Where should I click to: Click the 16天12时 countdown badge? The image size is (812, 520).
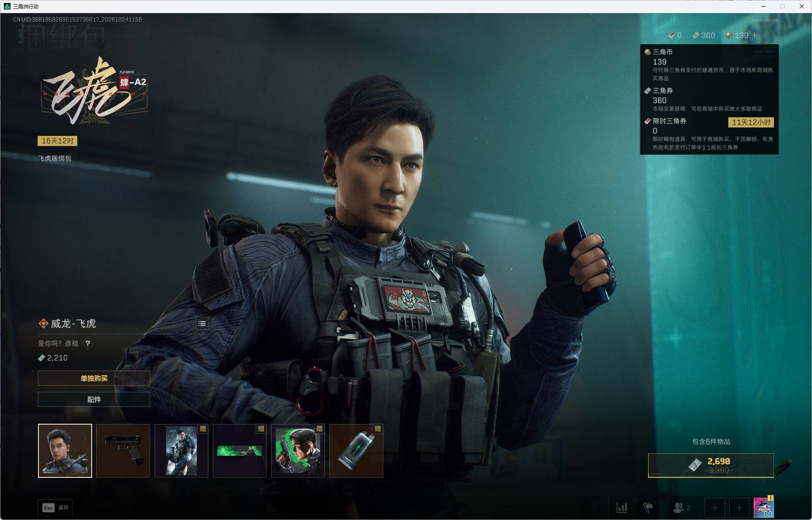[x=57, y=141]
